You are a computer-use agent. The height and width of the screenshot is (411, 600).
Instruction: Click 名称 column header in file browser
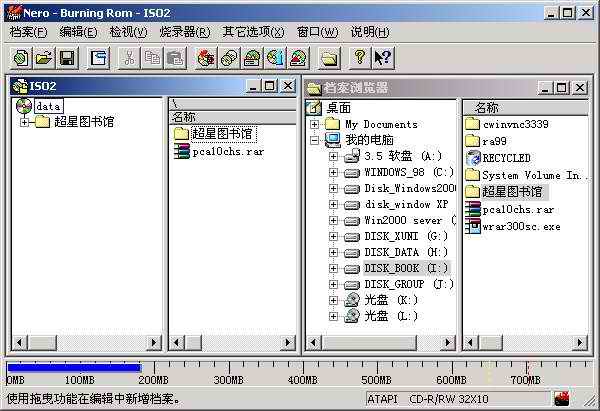pos(526,108)
